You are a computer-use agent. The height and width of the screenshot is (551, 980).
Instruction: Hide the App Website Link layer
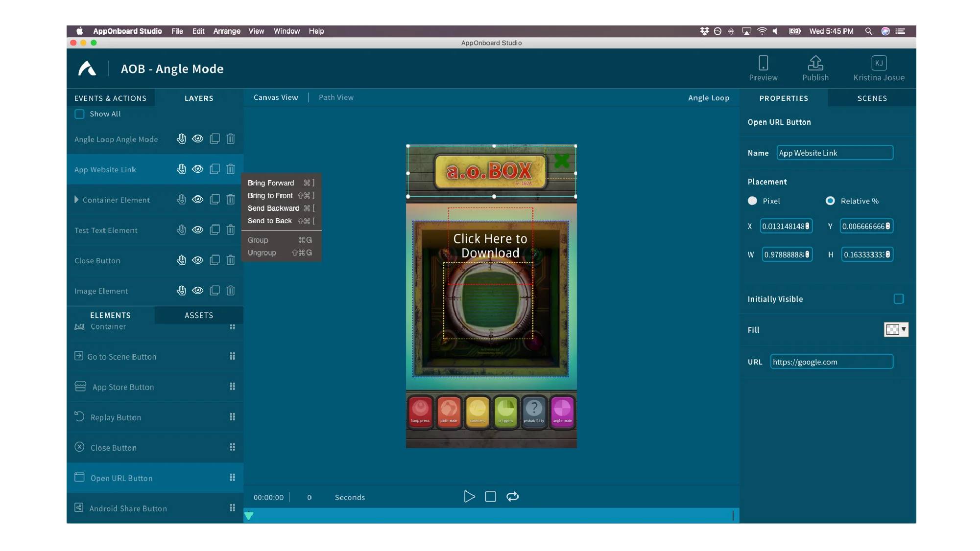pos(198,169)
